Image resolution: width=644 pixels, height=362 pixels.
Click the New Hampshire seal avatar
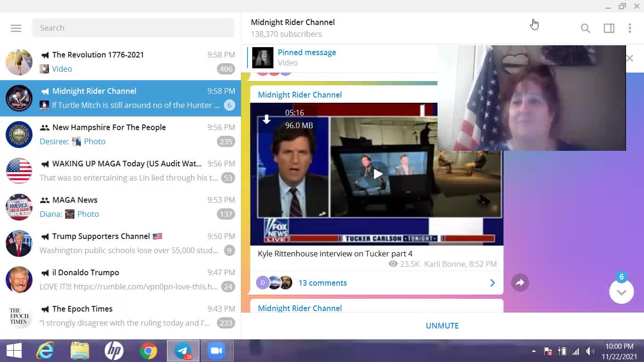19,134
